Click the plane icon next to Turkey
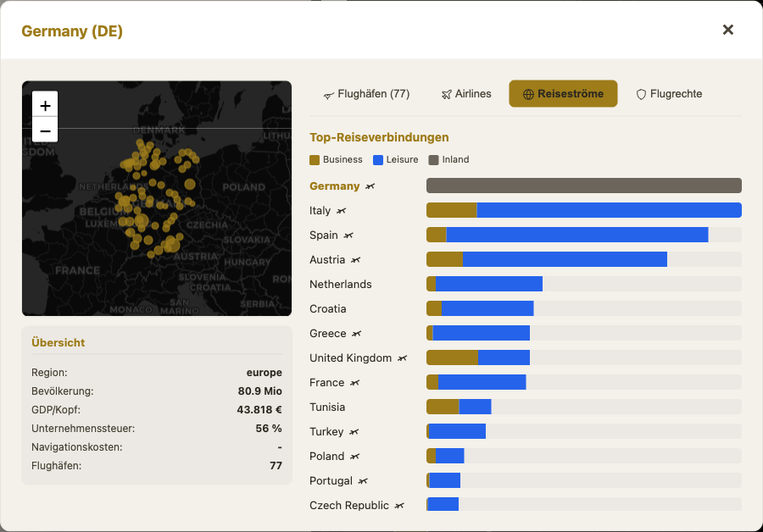763x532 pixels. point(354,432)
